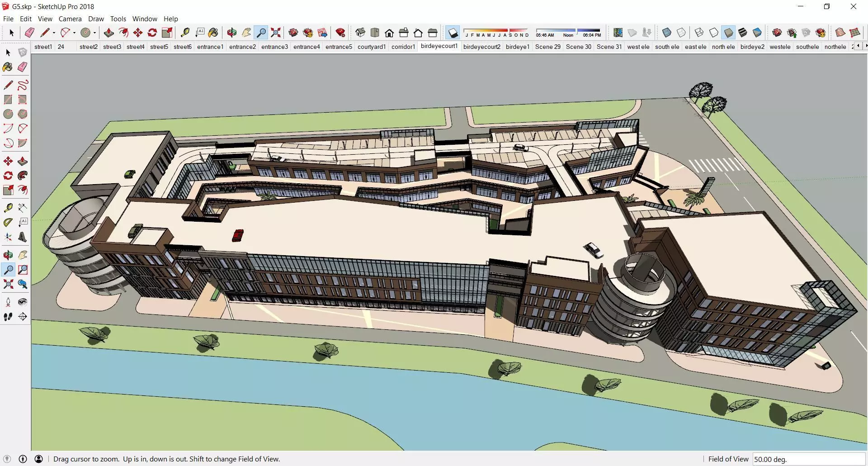Switch to the street1 scene tab
This screenshot has height=466, width=868.
point(43,47)
